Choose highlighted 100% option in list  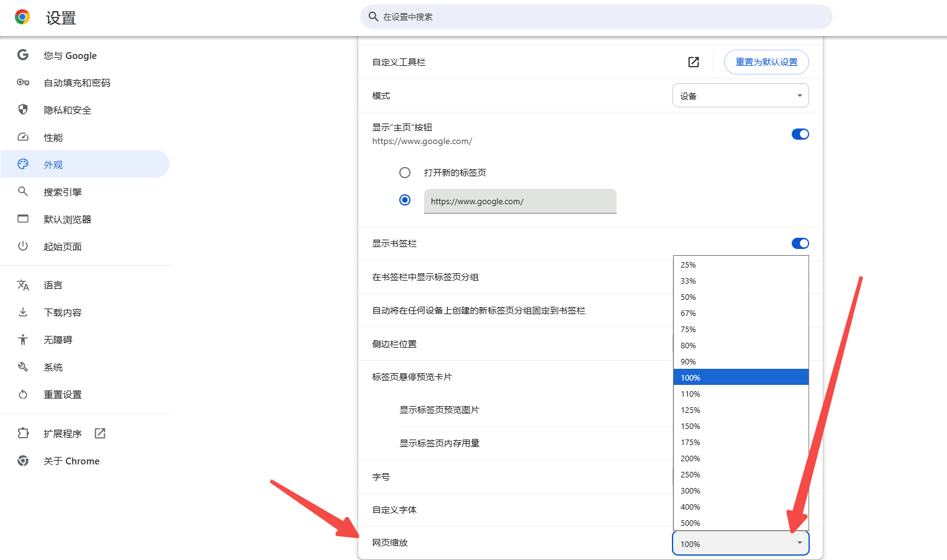(x=741, y=377)
